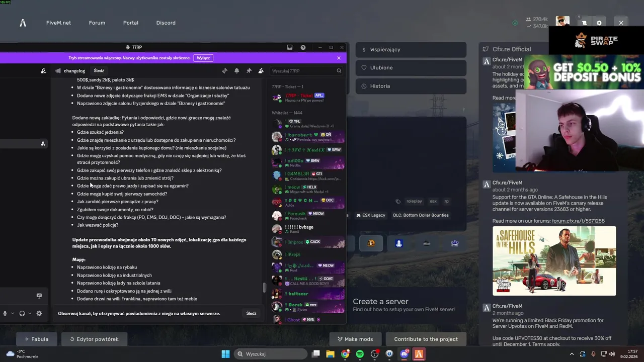Open FiveM.net in top navigation
This screenshot has width=644, height=362.
[58, 23]
